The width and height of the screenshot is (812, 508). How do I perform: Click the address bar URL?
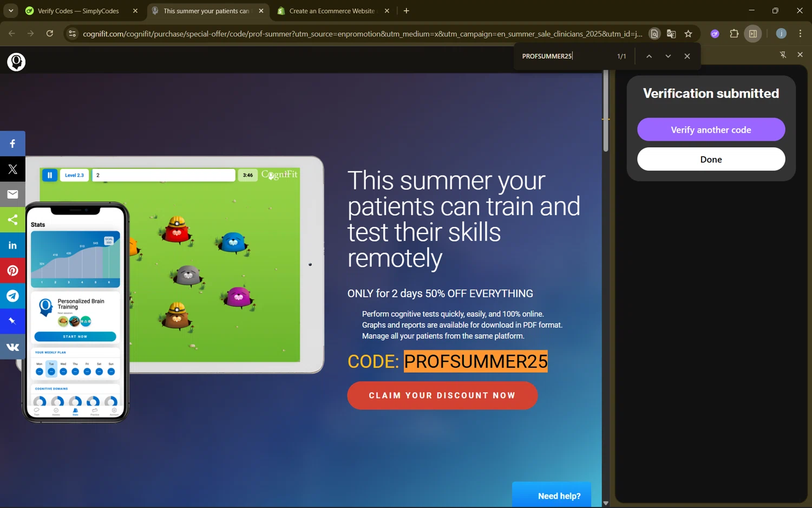tap(362, 34)
